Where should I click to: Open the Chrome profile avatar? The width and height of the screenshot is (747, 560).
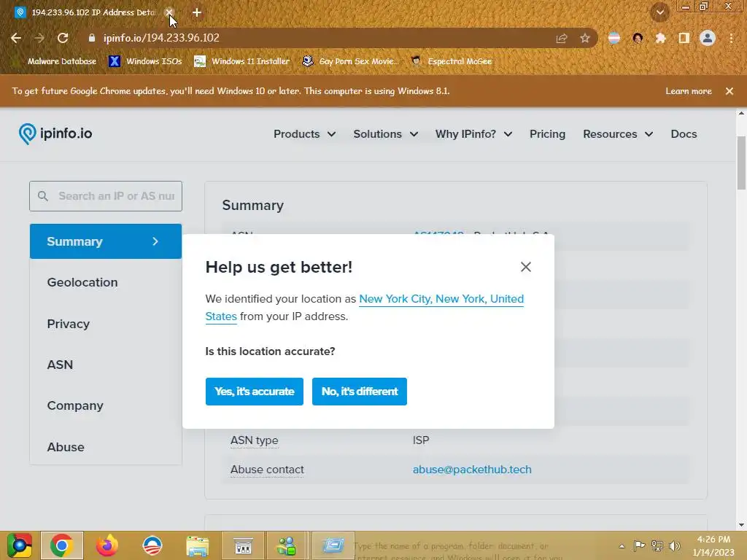[x=708, y=38]
